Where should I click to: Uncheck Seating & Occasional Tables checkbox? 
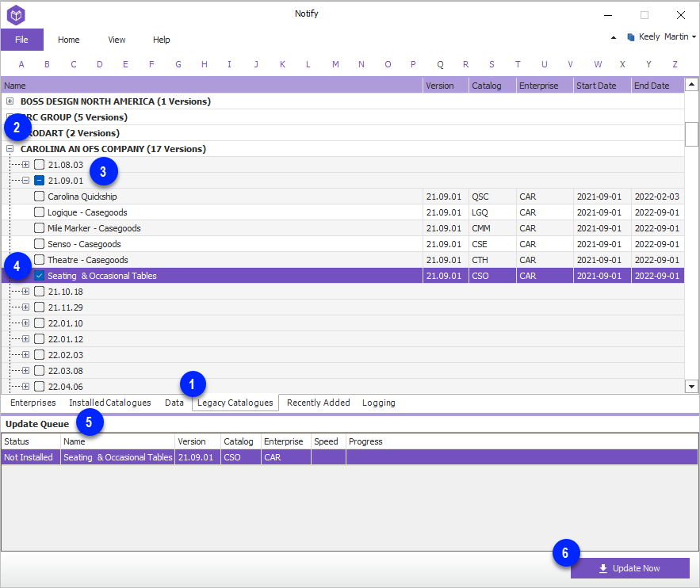tap(40, 276)
